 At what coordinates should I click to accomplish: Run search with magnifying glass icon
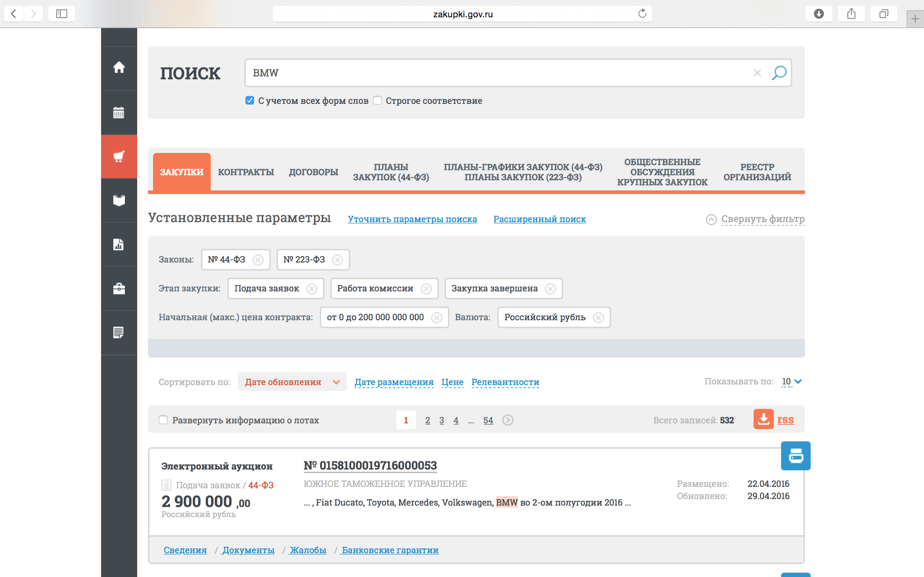779,72
